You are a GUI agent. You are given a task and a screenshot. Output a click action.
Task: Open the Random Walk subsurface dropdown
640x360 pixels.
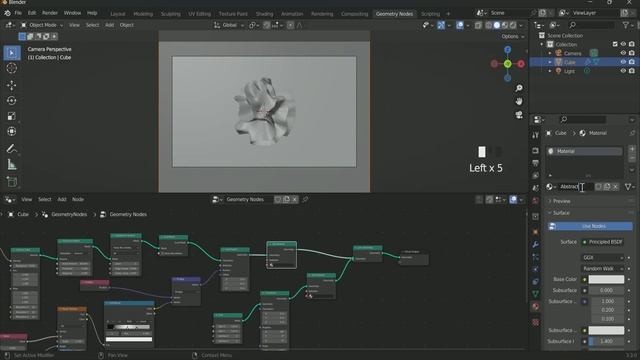click(x=602, y=269)
